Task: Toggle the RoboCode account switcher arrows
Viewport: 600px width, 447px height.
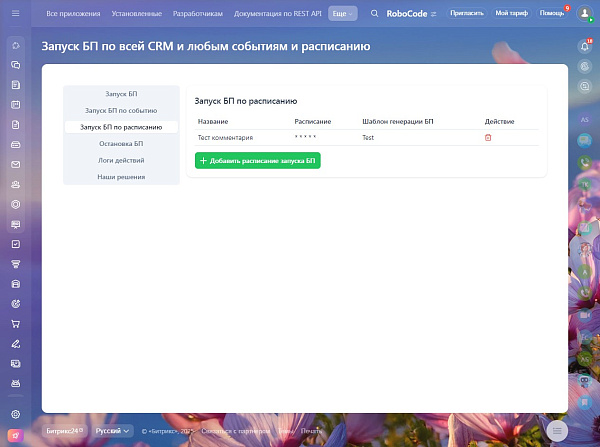Action: click(x=433, y=14)
